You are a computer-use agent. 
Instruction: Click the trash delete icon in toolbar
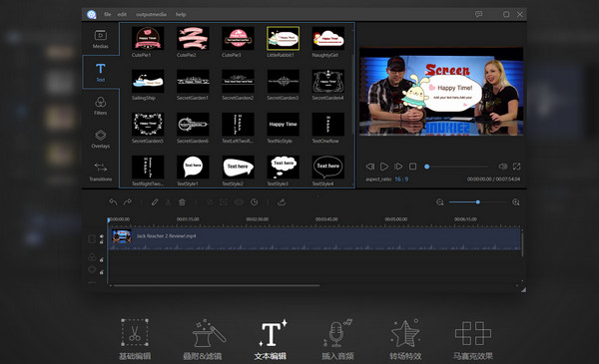pos(182,201)
